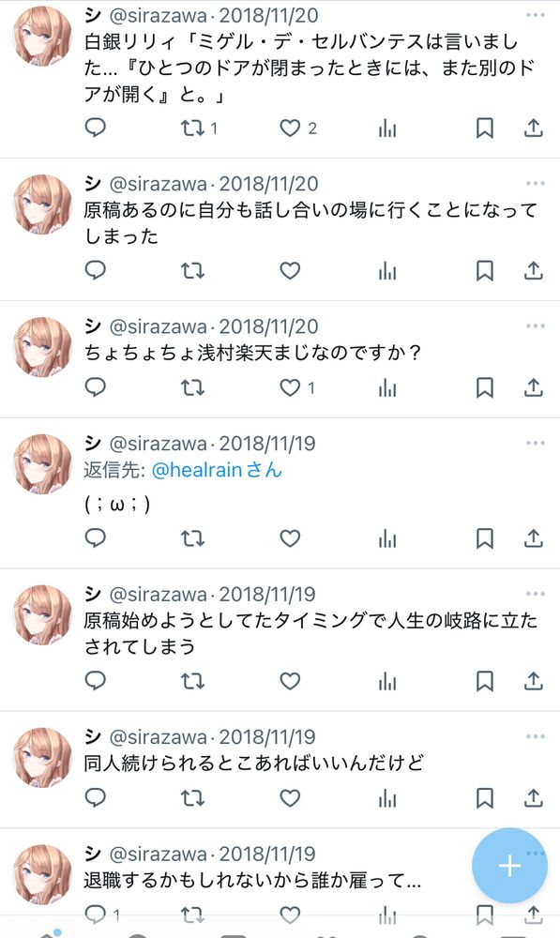
Task: Bookmark the tweet 原稿あるのに自分も話し合い
Action: pos(485,271)
